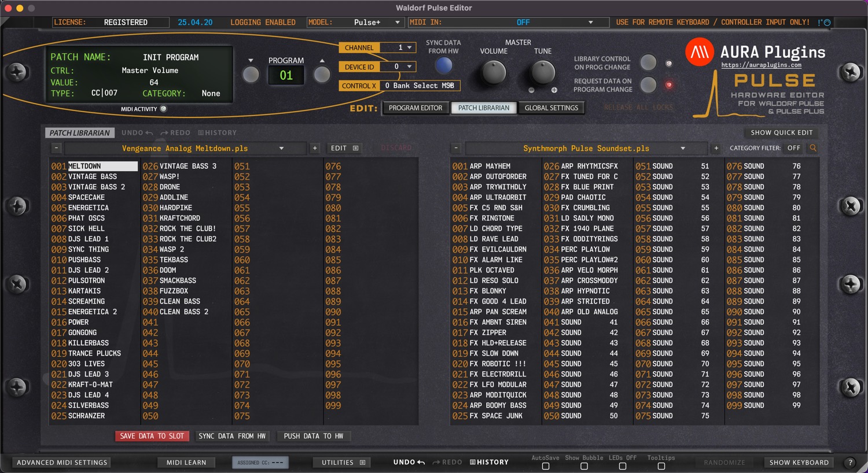
Task: Click the Show Quick Edit button
Action: pyautogui.click(x=782, y=133)
